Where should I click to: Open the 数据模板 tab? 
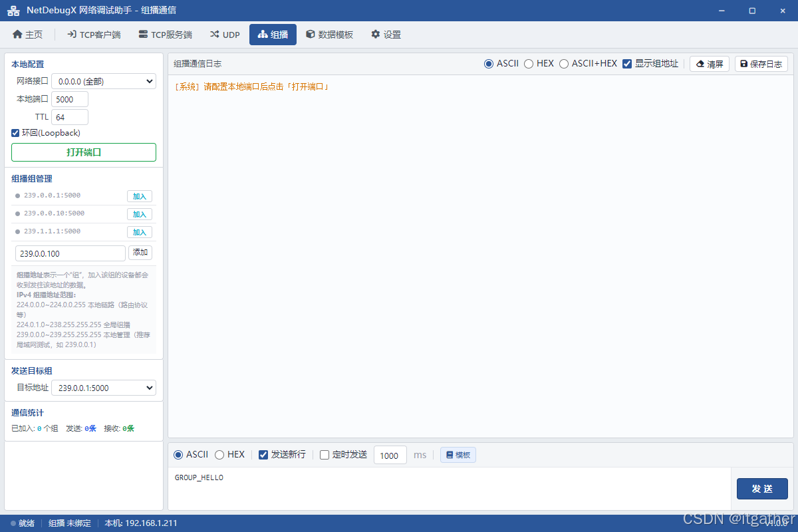(329, 35)
